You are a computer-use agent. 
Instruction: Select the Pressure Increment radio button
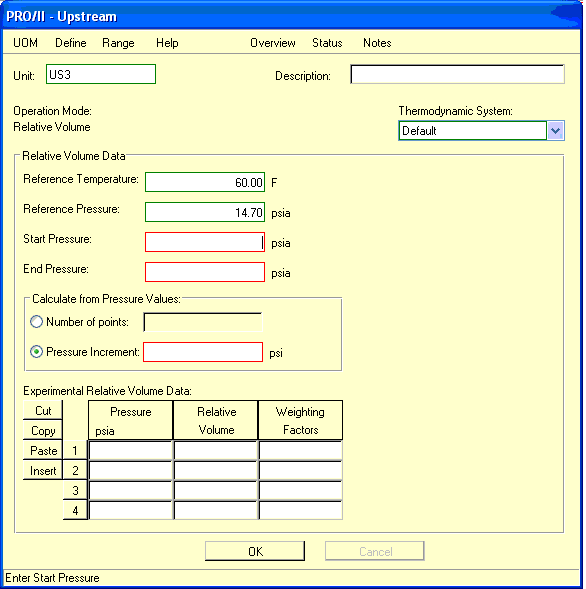click(x=36, y=352)
